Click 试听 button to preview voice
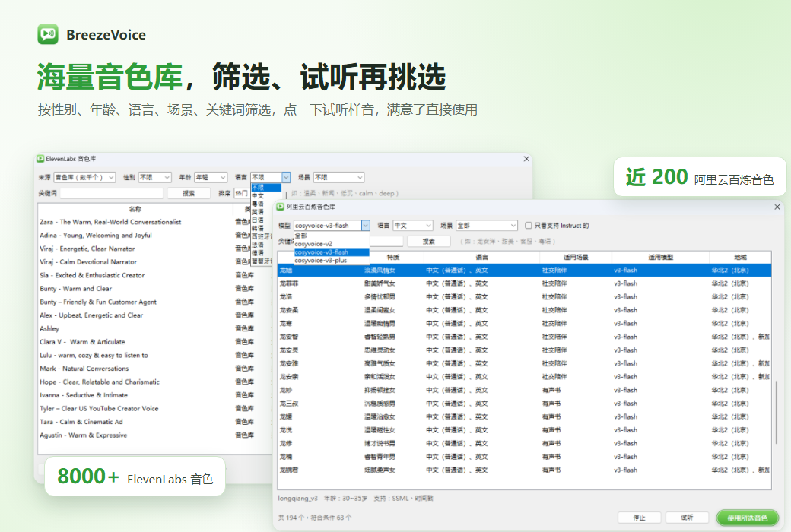 pos(687,518)
